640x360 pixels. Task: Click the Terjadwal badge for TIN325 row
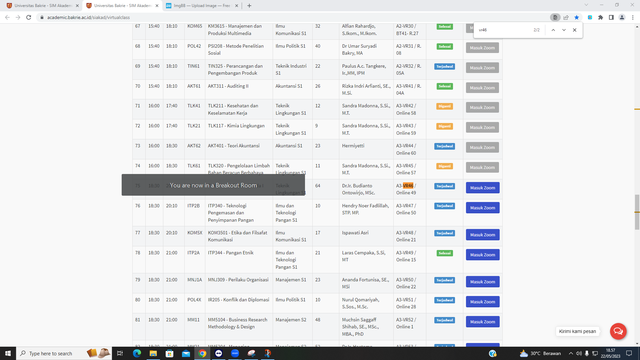pos(444,67)
